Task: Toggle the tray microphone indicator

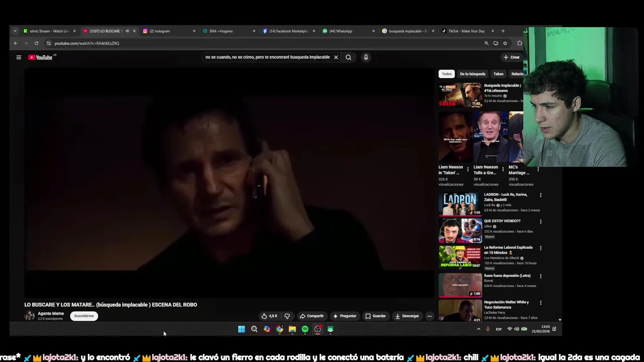Action: click(488, 329)
